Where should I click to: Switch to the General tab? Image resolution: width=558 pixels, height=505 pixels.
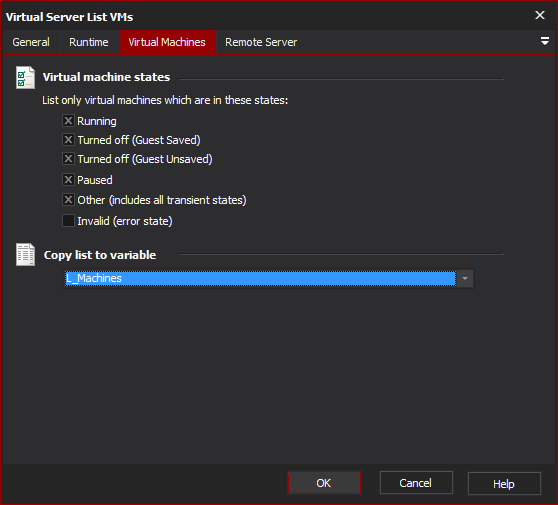coord(31,42)
